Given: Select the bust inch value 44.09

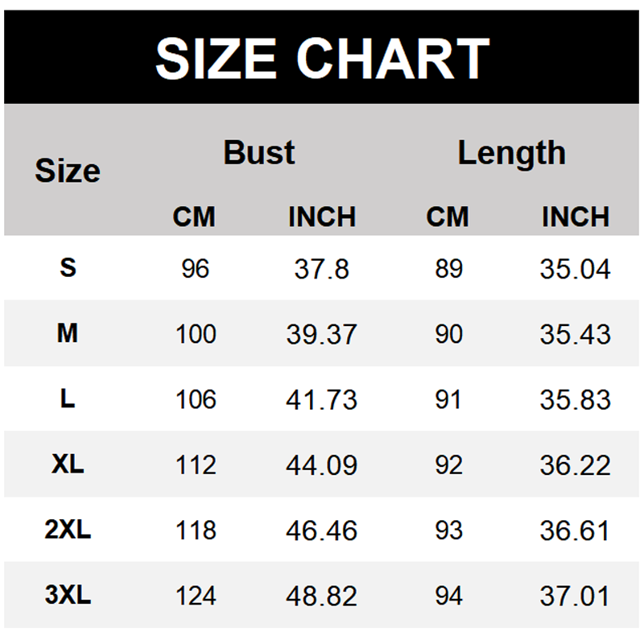Looking at the screenshot, I should [321, 464].
